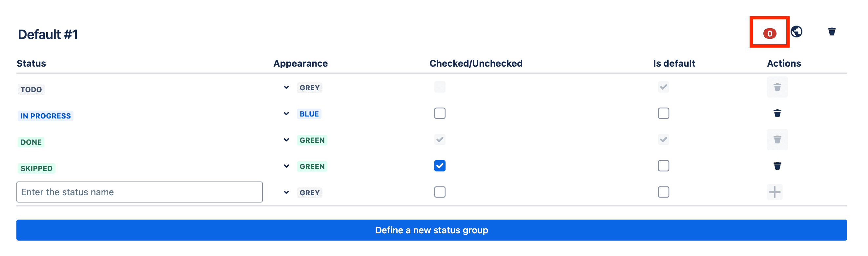
Task: Click the plus icon to add a new status
Action: point(775,192)
